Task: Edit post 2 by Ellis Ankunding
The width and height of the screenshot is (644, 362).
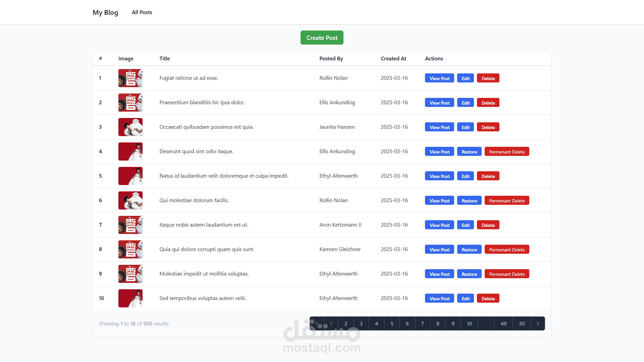Action: (465, 103)
